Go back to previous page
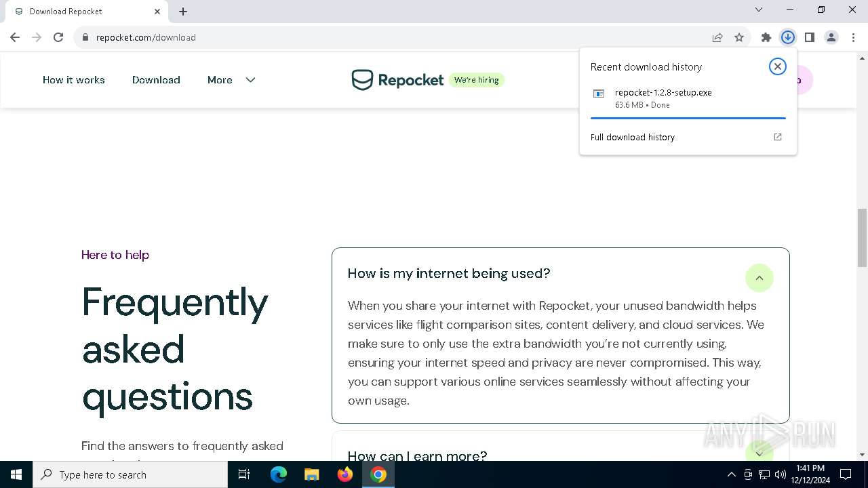The width and height of the screenshot is (868, 488). pyautogui.click(x=15, y=37)
